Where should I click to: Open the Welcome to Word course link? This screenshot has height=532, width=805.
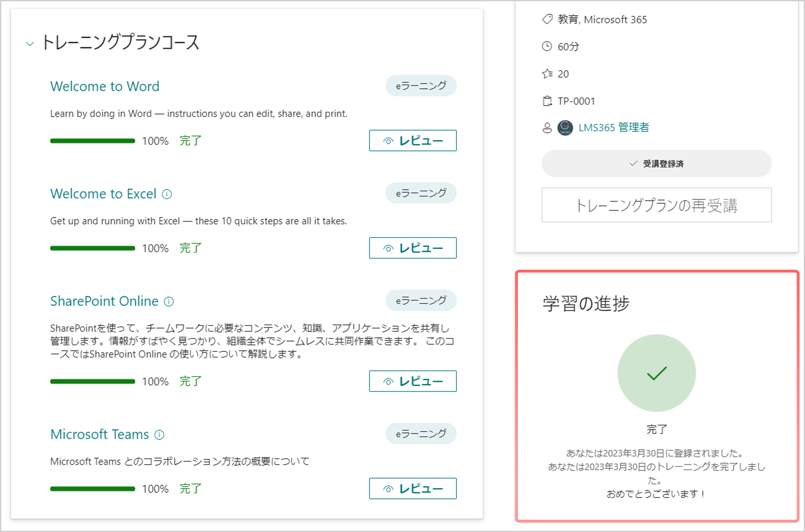coord(105,86)
